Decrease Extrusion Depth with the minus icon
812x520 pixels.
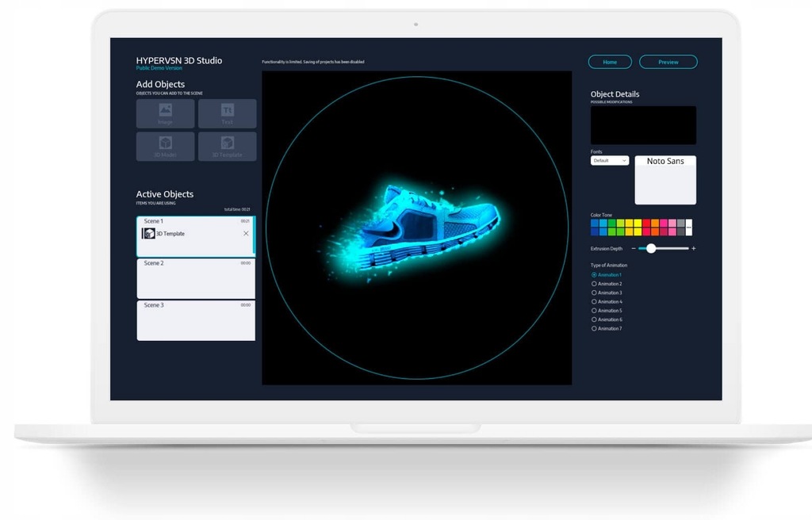(x=634, y=249)
